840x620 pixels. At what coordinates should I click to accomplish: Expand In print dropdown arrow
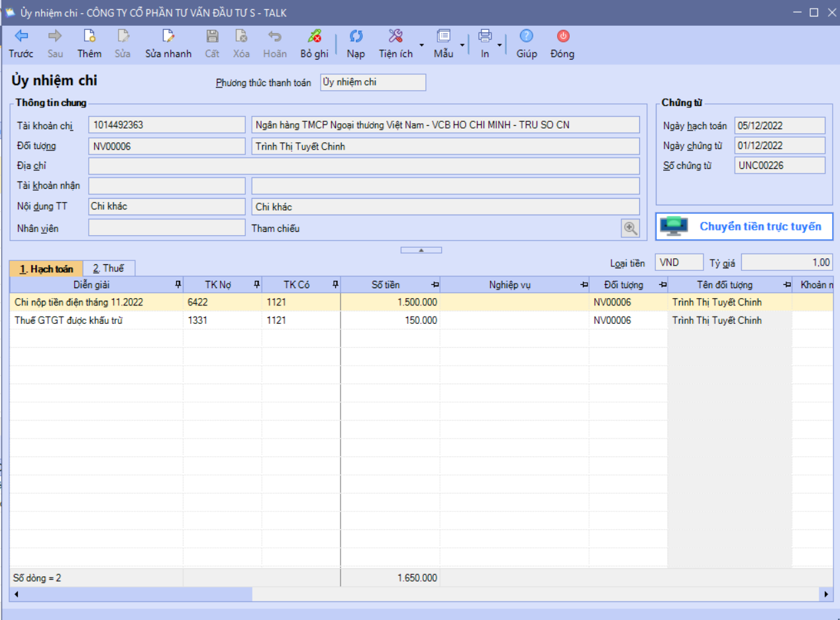499,44
